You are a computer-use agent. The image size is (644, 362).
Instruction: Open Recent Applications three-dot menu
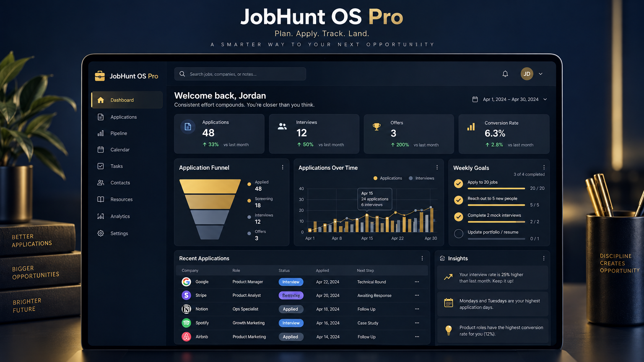pos(422,258)
